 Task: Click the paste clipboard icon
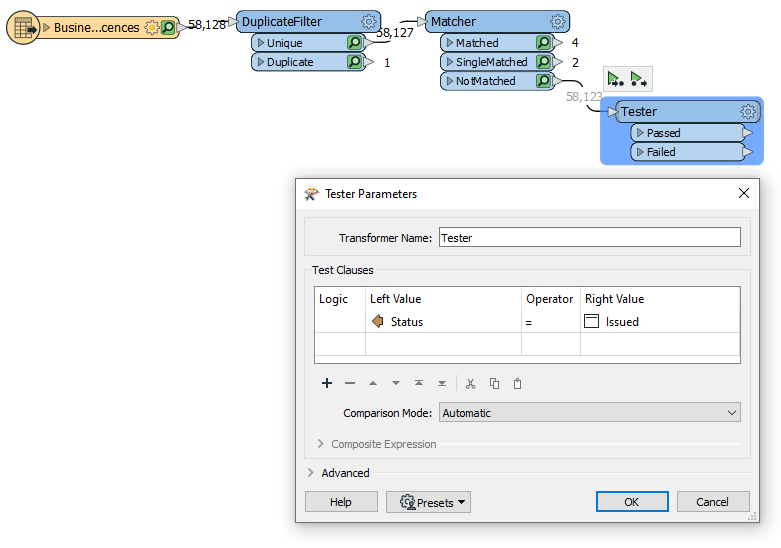(517, 383)
